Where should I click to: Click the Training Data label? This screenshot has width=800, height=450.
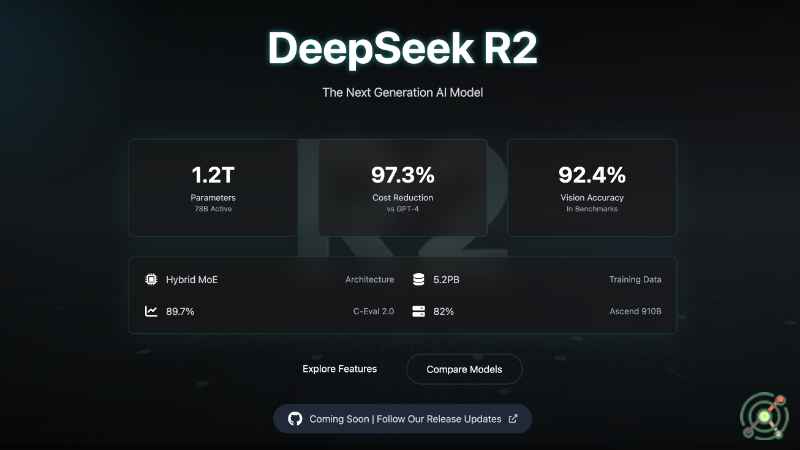point(635,280)
